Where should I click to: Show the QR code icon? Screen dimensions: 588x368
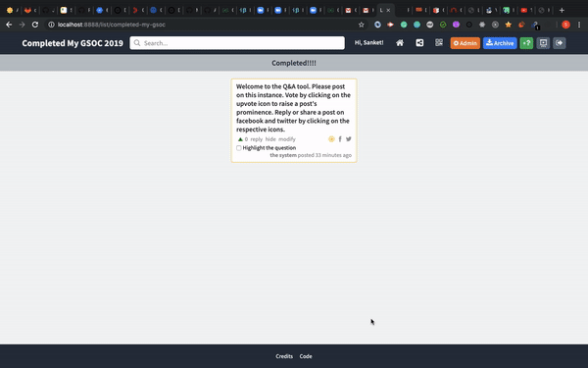[439, 43]
